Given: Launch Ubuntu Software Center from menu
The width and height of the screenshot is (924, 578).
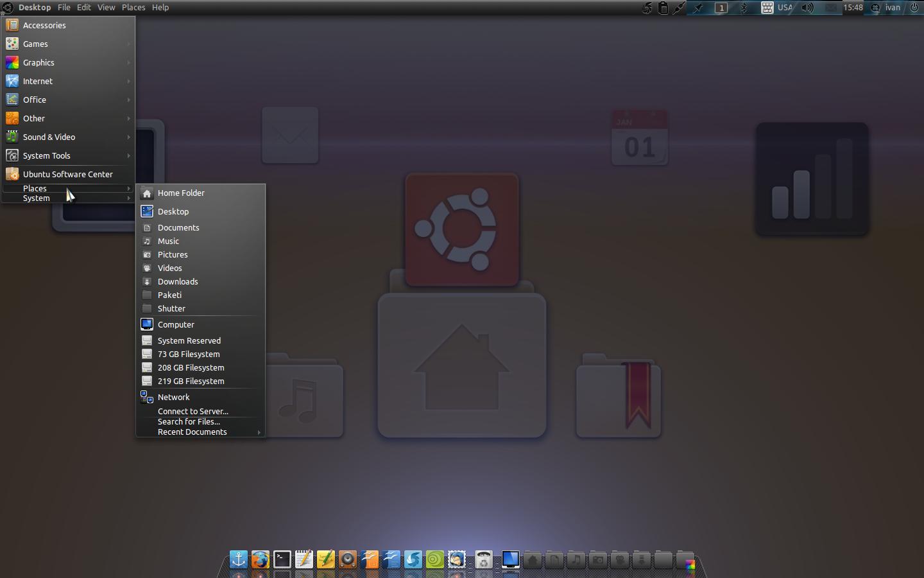Looking at the screenshot, I should click(x=68, y=174).
